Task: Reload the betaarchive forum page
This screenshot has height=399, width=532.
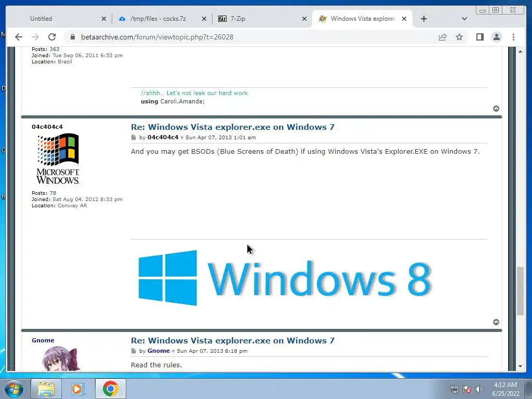Action: pyautogui.click(x=52, y=37)
